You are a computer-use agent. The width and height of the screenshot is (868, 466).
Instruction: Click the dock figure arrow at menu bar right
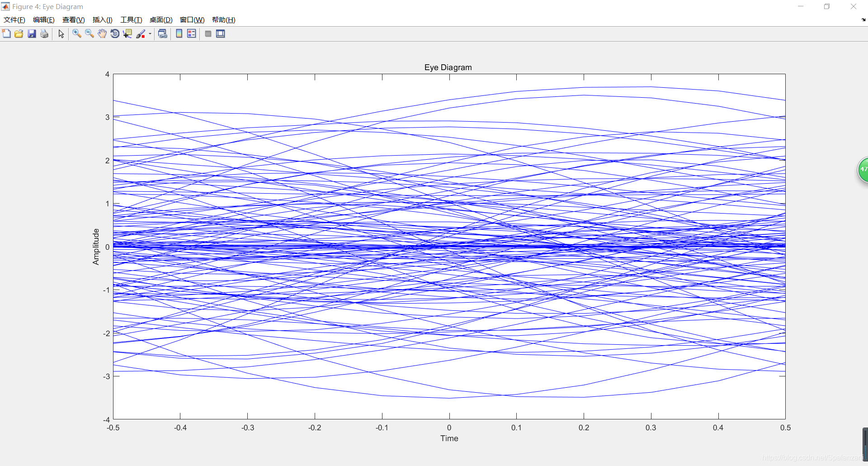(863, 20)
